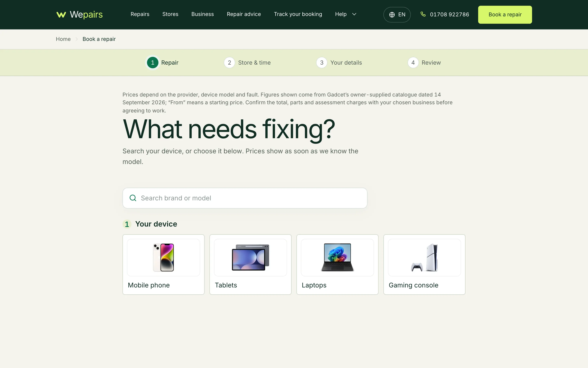Select step 3 Your details circle

point(322,63)
